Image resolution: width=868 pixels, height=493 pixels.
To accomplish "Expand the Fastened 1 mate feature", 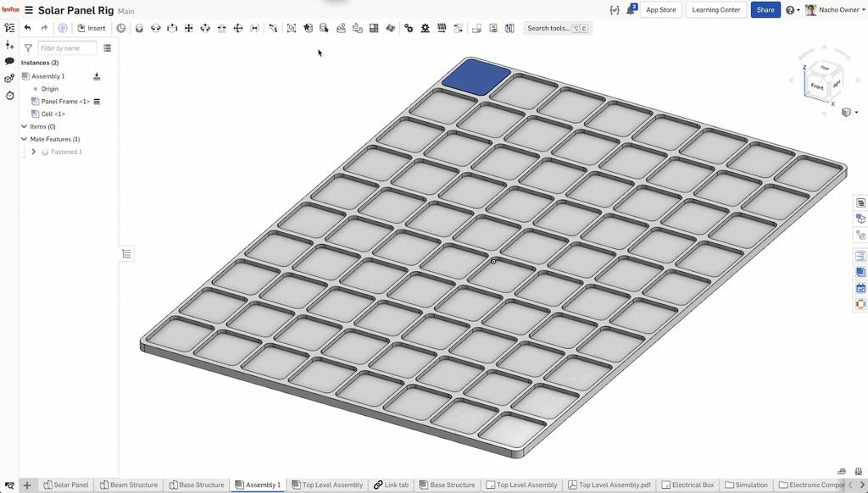I will point(33,152).
